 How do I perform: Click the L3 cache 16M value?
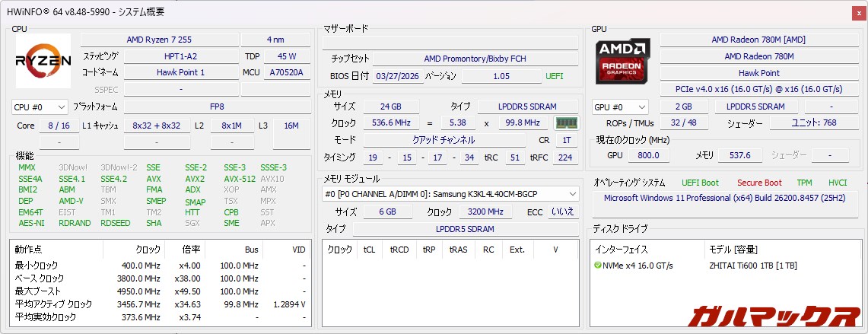tap(291, 126)
